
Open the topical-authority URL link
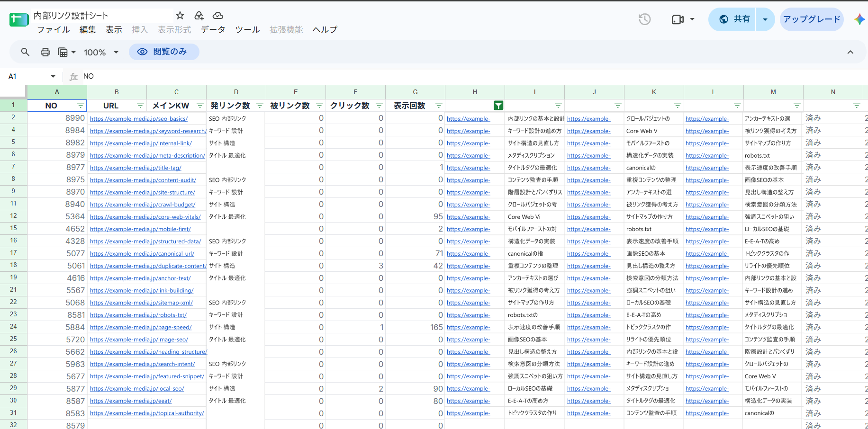(147, 413)
